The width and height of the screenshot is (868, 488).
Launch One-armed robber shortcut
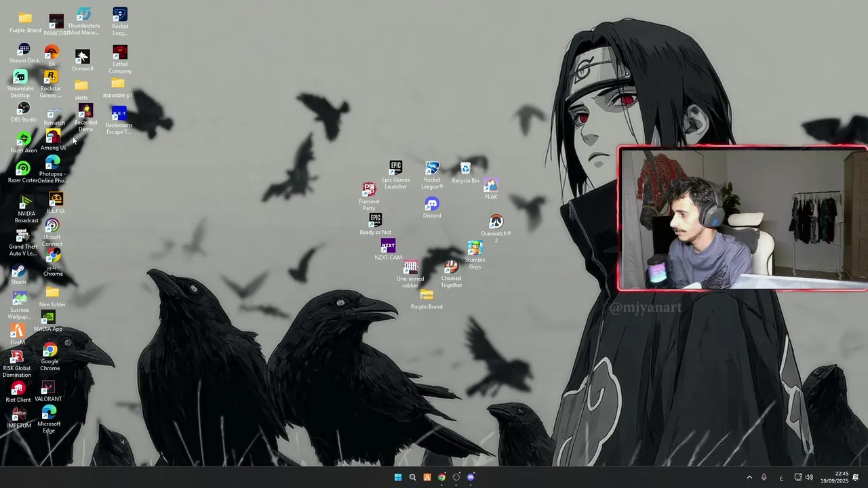click(x=410, y=274)
